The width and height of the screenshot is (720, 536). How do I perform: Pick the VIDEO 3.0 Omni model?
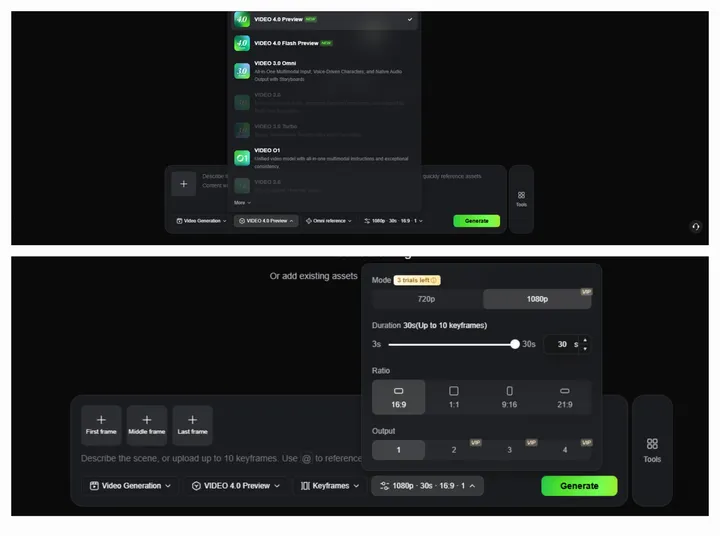click(x=324, y=71)
